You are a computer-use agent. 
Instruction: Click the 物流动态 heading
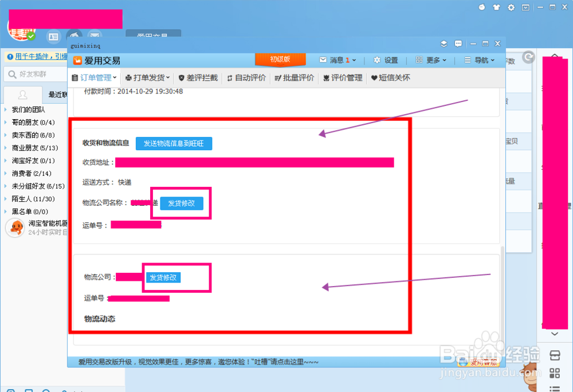point(99,319)
